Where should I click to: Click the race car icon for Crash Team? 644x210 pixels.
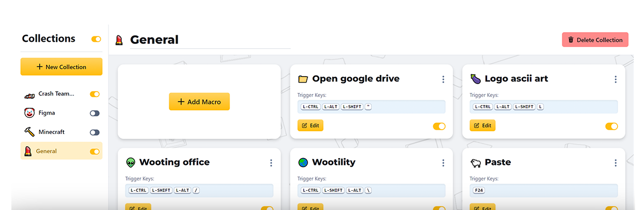(30, 94)
